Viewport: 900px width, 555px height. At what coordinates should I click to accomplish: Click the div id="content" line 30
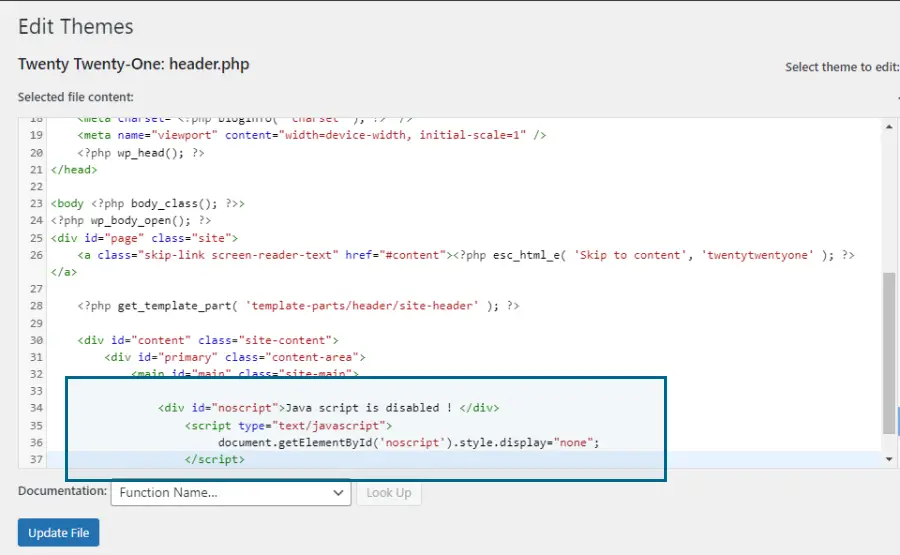(208, 340)
